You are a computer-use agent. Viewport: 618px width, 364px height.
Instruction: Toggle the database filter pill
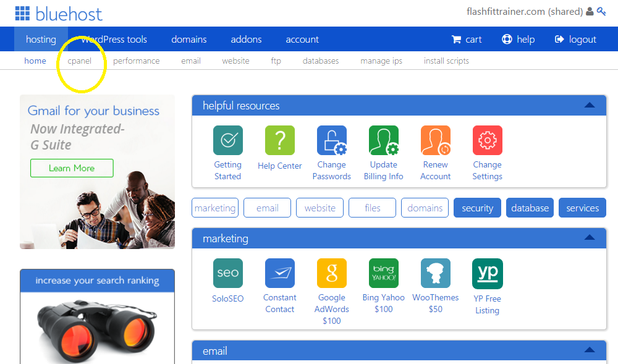[530, 208]
